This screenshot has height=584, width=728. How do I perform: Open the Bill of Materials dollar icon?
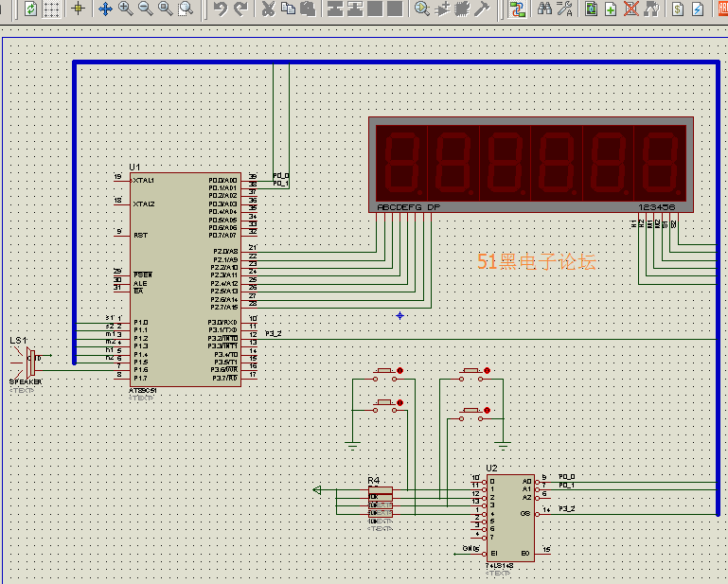click(678, 9)
